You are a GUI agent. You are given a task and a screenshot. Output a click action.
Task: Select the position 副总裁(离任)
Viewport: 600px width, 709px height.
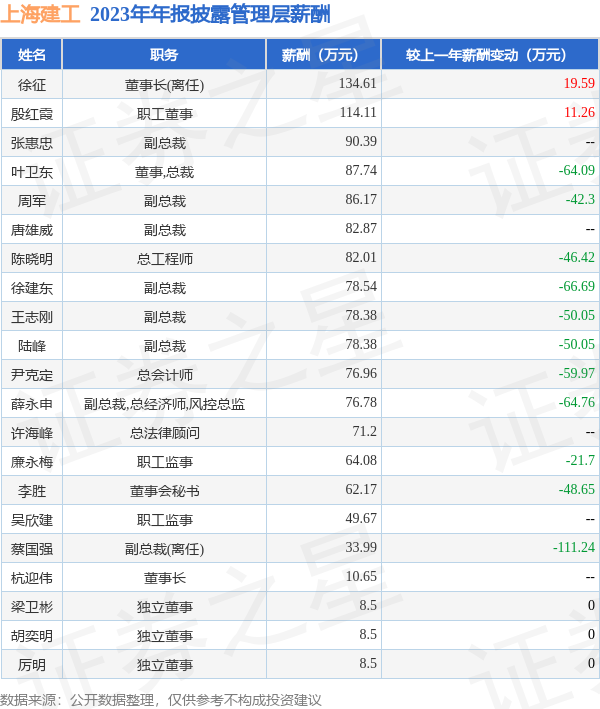coord(165,548)
